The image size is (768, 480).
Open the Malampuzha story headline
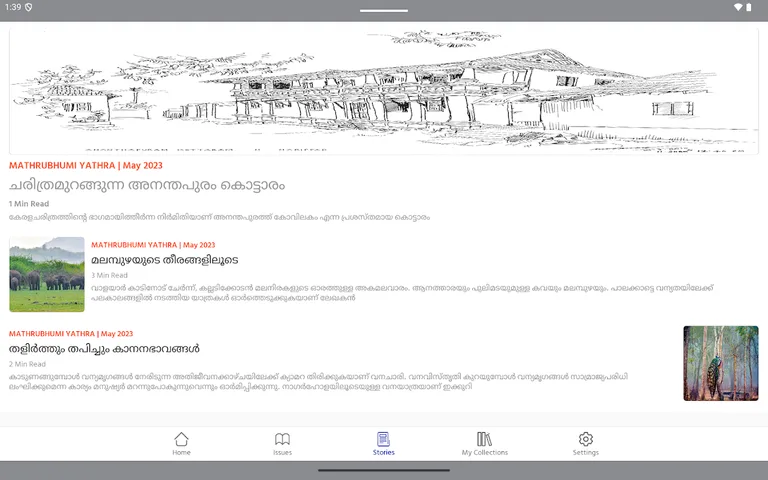[165, 260]
